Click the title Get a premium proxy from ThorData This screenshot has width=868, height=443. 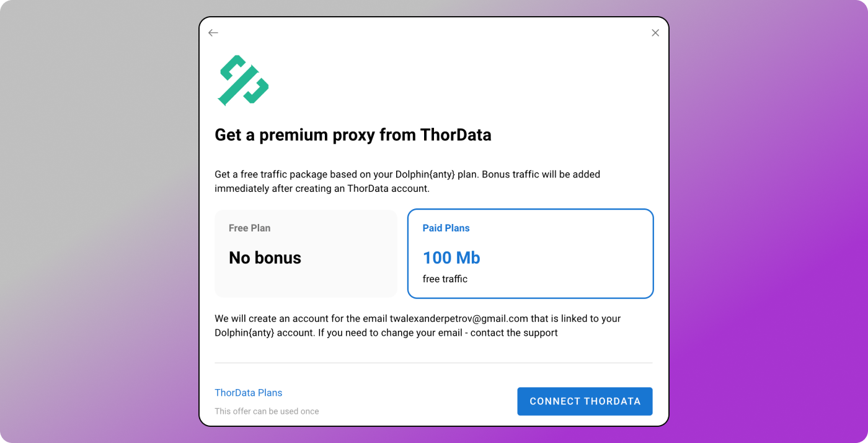pos(353,135)
